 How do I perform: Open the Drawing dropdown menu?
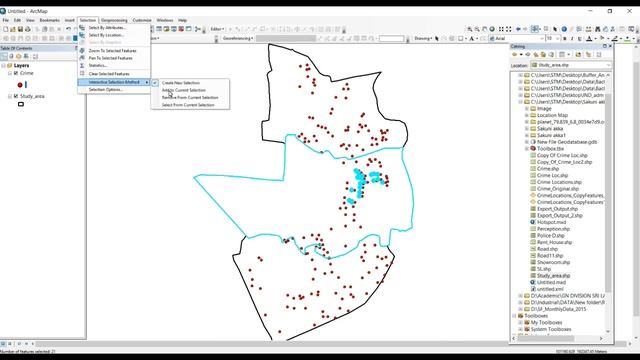(423, 38)
